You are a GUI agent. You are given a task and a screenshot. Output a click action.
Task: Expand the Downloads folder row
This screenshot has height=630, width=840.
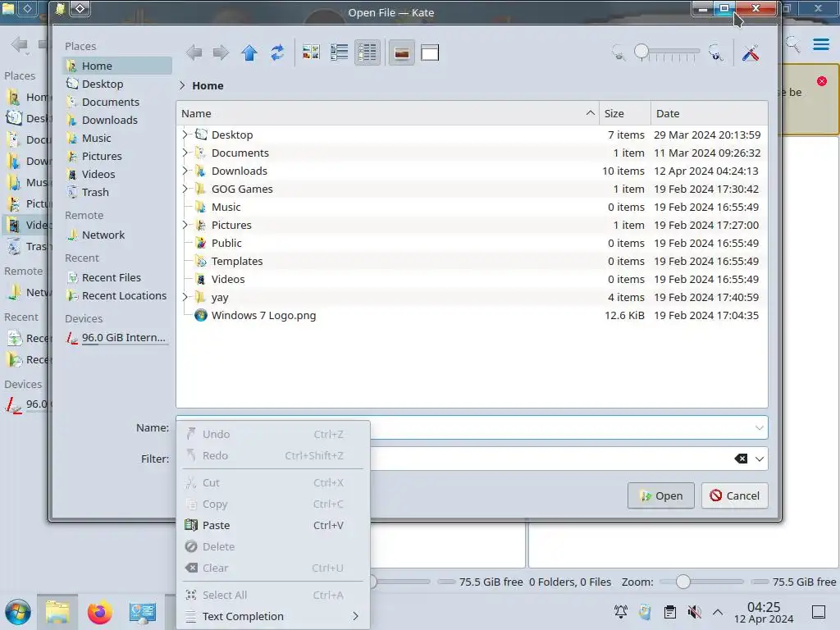(x=185, y=171)
